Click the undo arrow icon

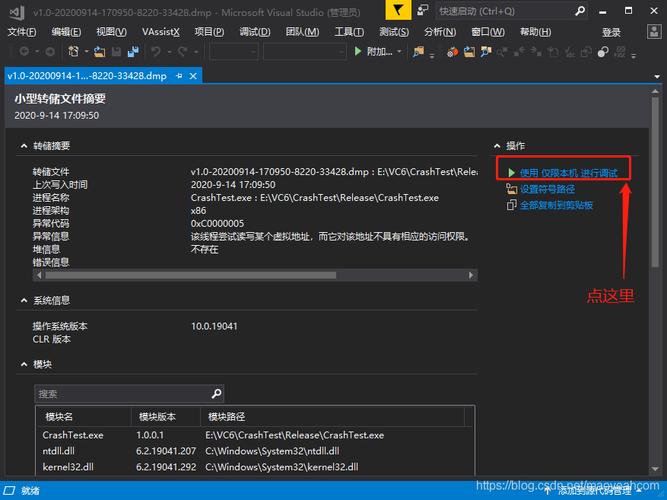[156, 52]
